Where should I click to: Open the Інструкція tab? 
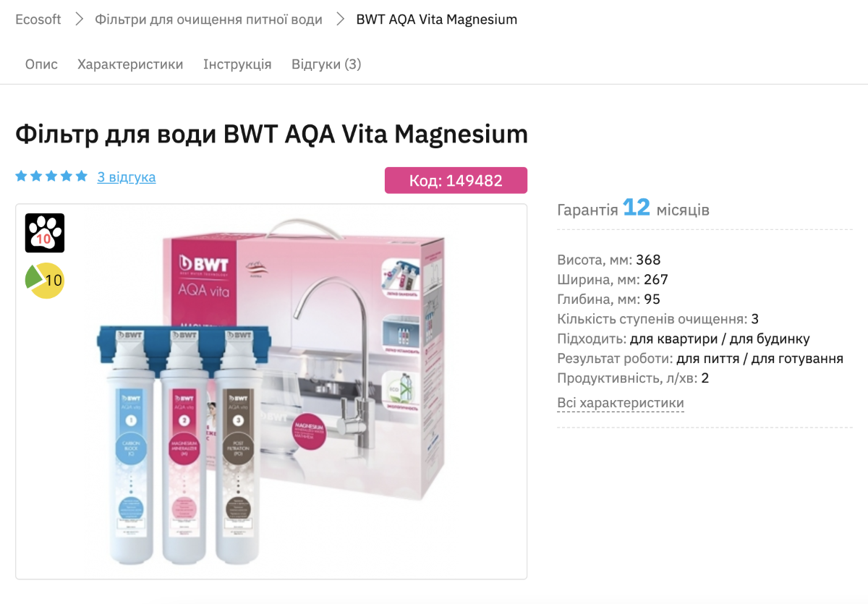point(237,64)
